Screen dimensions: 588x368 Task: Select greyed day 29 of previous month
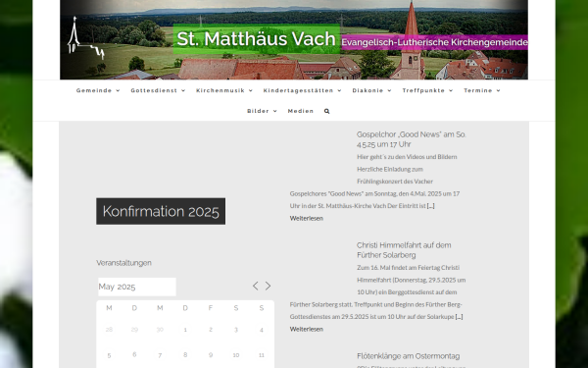(134, 330)
